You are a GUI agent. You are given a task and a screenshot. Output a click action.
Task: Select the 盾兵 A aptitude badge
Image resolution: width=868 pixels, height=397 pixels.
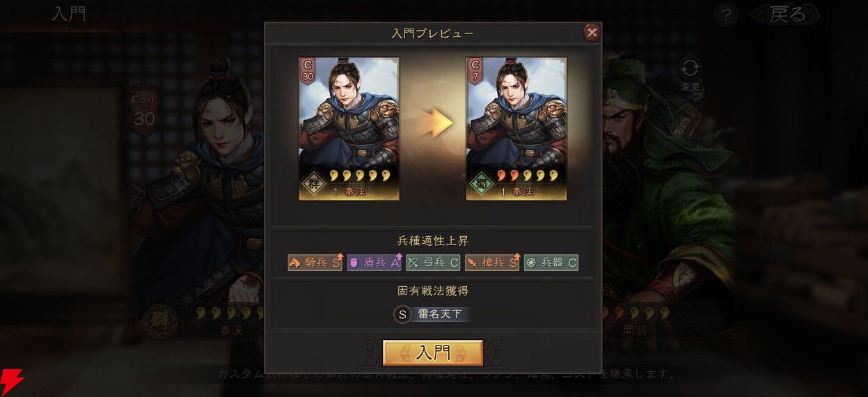click(x=374, y=263)
